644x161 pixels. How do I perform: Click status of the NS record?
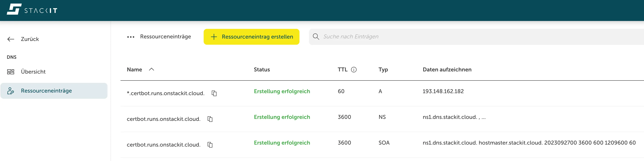[x=282, y=117]
